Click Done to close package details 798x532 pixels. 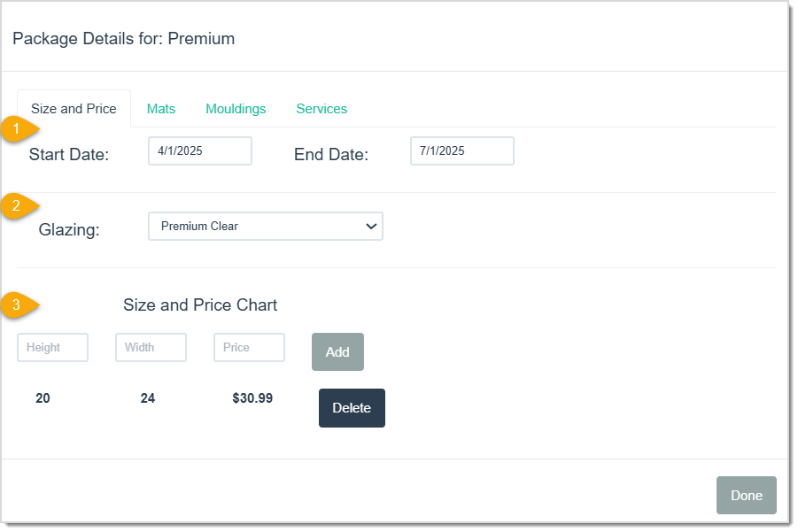point(746,496)
